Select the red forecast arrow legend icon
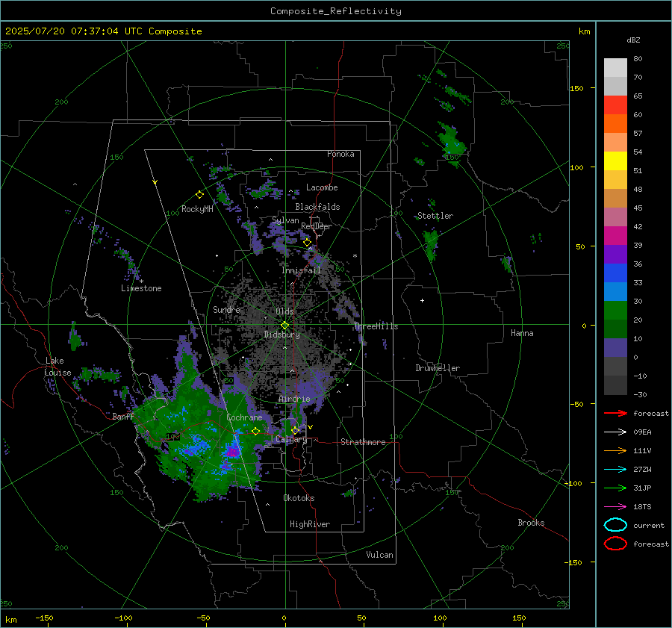 pos(615,413)
